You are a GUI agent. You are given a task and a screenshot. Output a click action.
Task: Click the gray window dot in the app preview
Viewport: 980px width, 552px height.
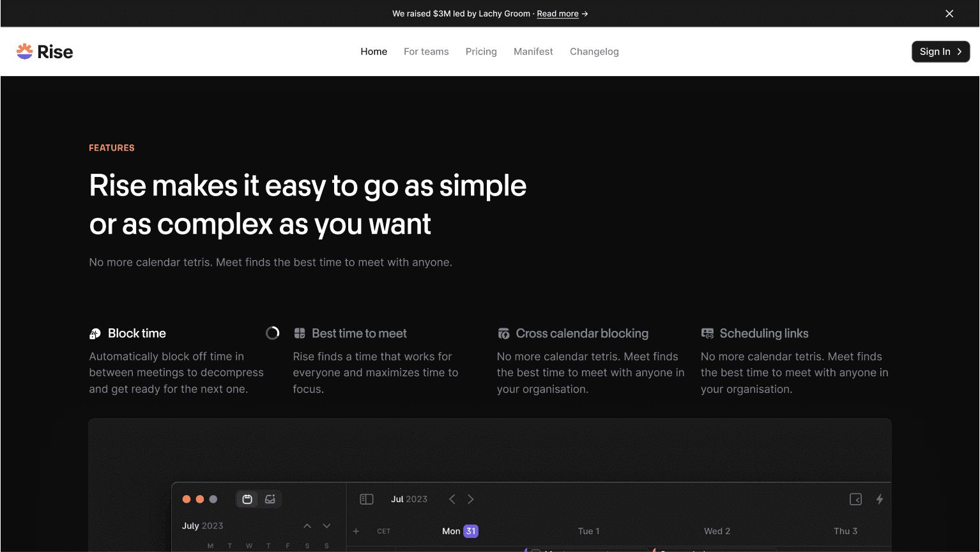click(213, 499)
